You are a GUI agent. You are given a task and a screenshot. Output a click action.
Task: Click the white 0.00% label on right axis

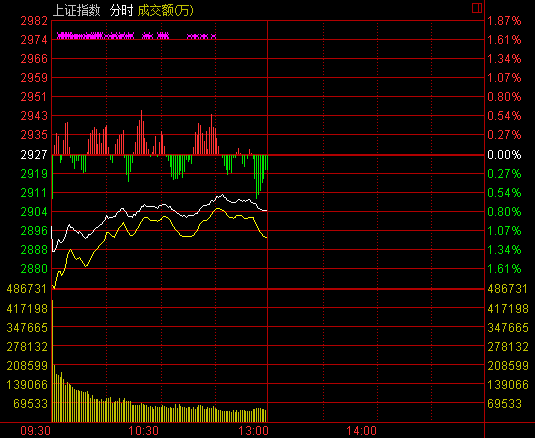coord(504,155)
